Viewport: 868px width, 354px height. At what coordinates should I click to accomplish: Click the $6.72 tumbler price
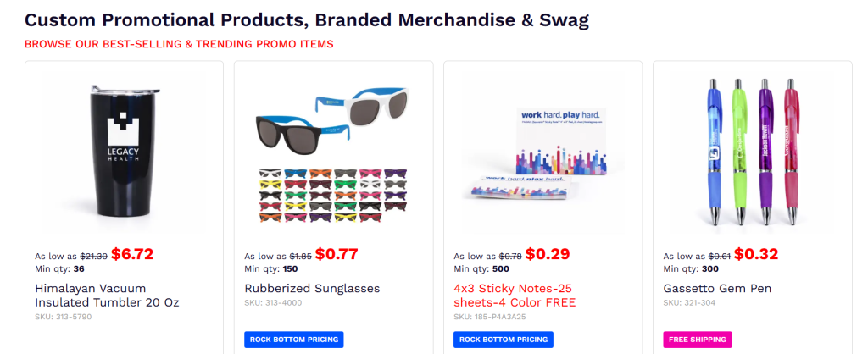click(131, 253)
